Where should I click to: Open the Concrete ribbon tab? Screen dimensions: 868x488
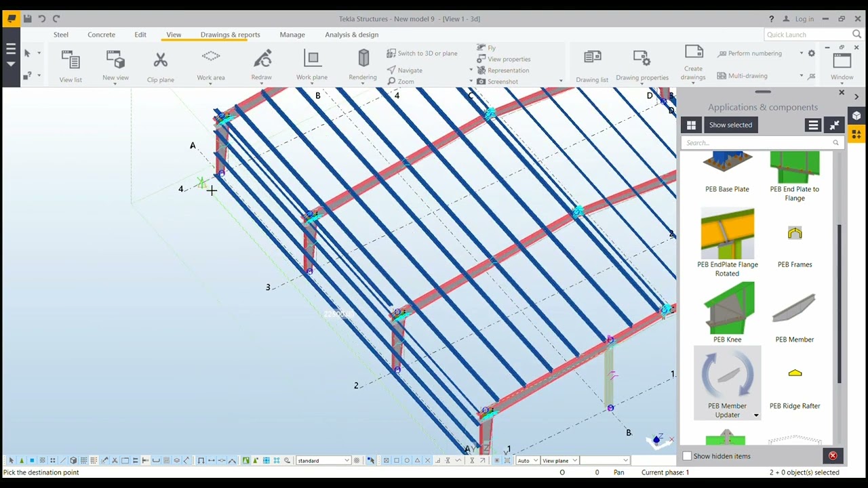coord(101,35)
